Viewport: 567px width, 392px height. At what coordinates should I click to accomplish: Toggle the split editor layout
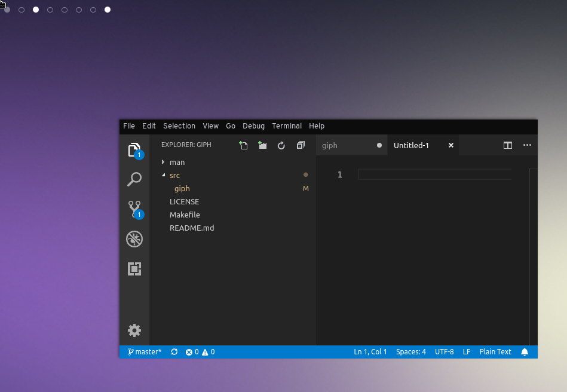point(507,145)
